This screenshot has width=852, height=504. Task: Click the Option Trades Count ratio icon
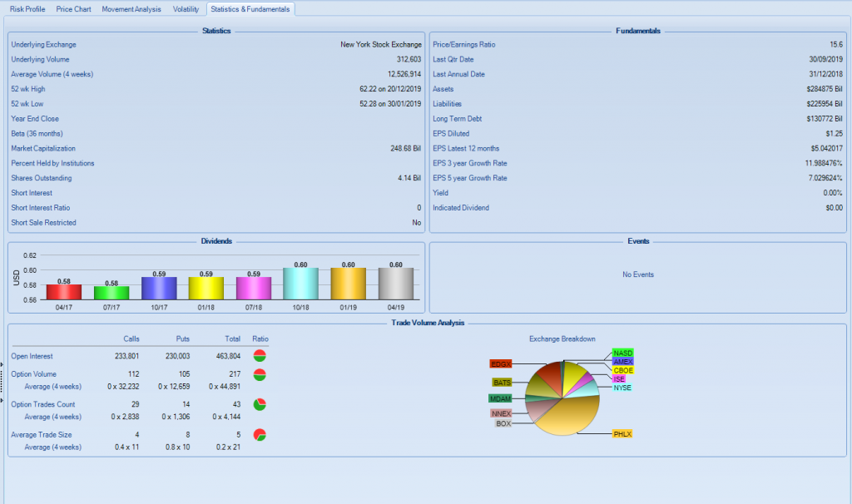[x=260, y=404]
